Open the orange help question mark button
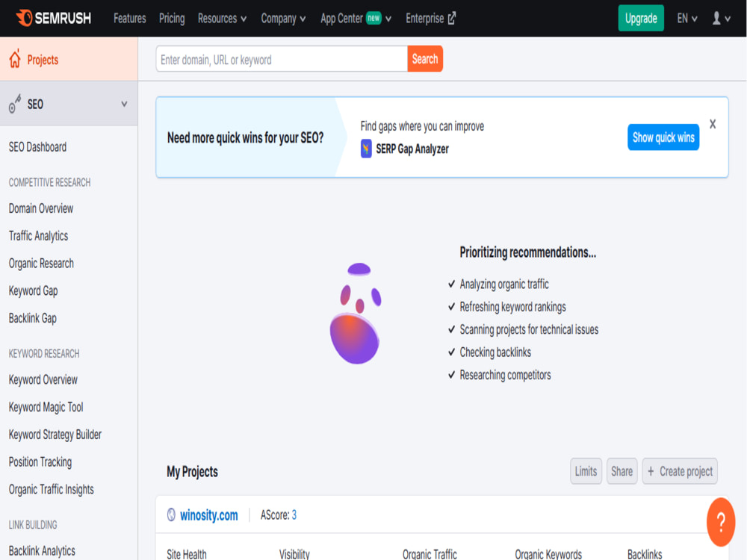The height and width of the screenshot is (560, 747). tap(721, 522)
